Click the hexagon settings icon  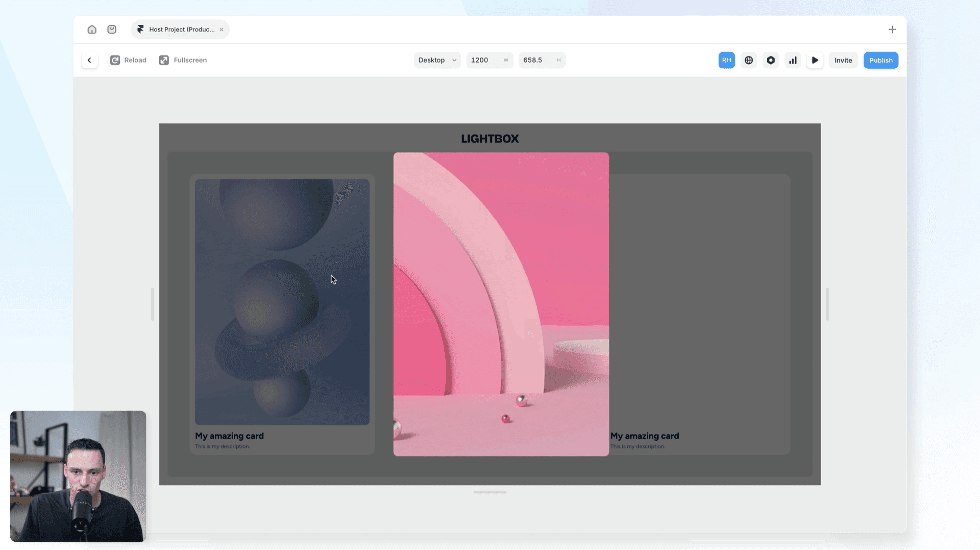(x=770, y=60)
